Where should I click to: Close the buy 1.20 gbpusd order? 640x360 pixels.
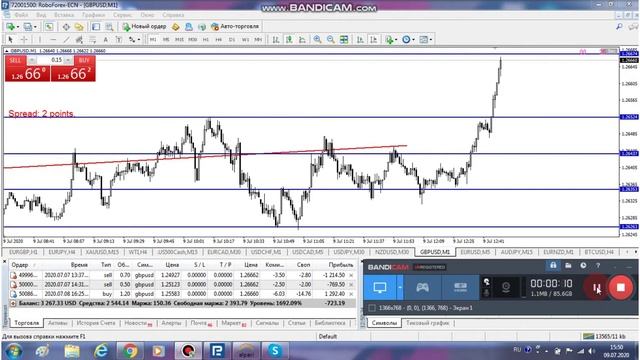tap(351, 294)
